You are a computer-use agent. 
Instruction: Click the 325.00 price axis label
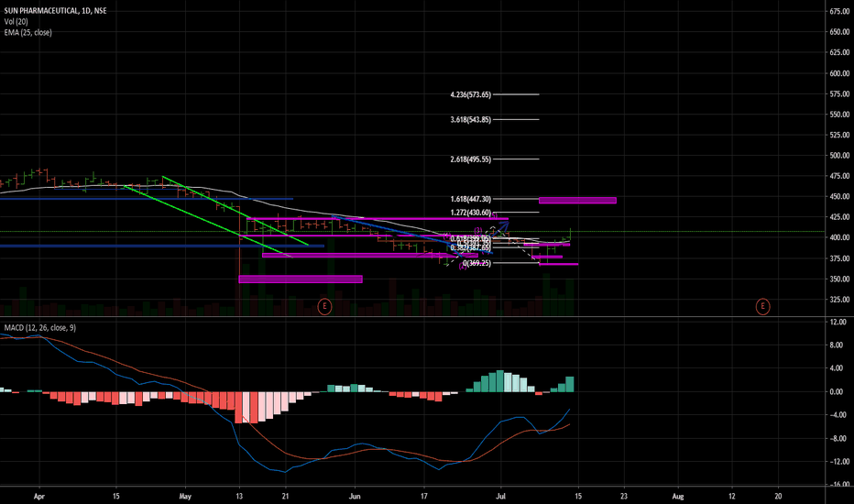click(x=840, y=299)
